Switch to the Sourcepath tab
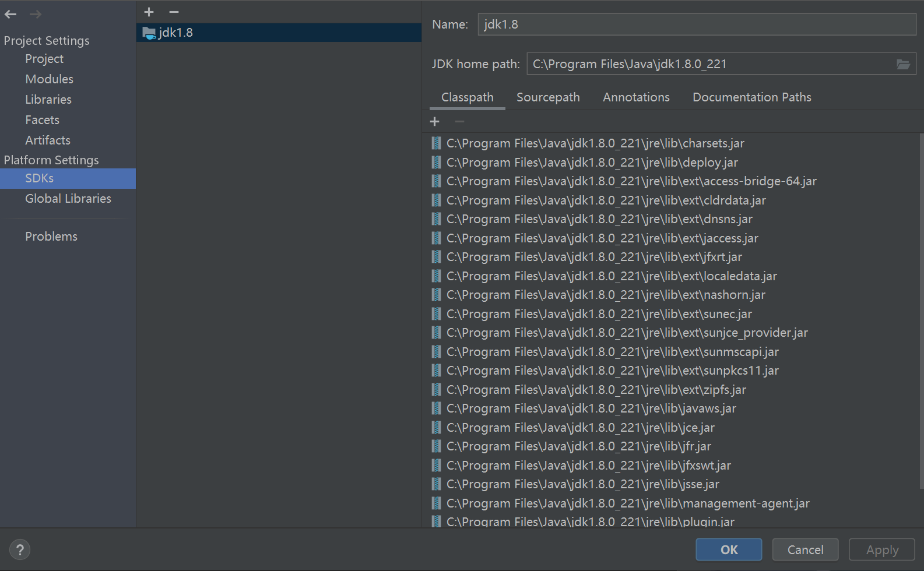 coord(548,97)
